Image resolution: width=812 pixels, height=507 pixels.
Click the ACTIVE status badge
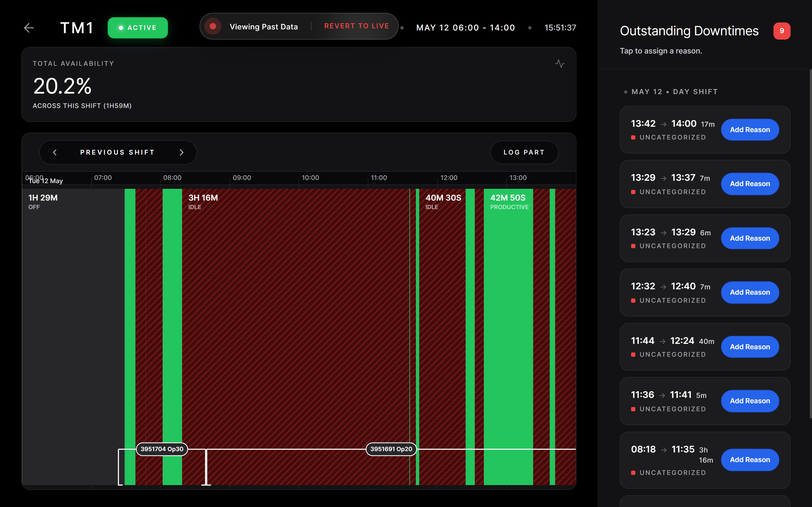(138, 28)
